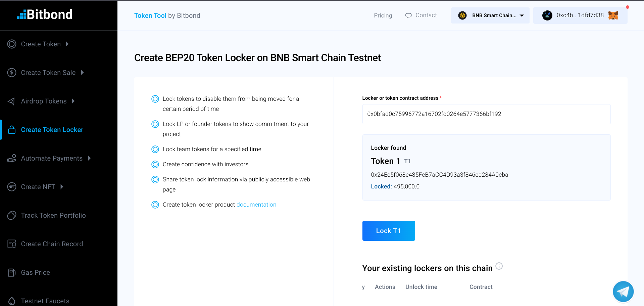Click the locker contract address input field
This screenshot has height=306, width=644.
point(486,114)
